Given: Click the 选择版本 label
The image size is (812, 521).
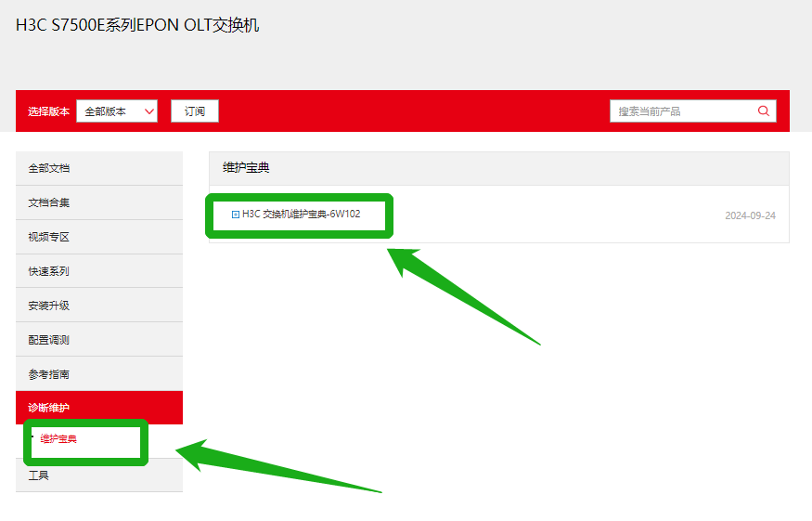Looking at the screenshot, I should click(48, 111).
